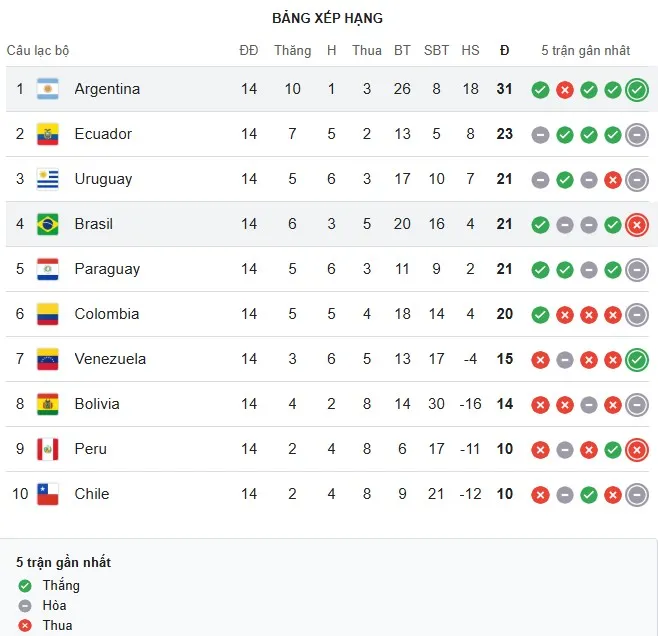Click the Peru flag icon
This screenshot has height=636, width=658.
48,449
